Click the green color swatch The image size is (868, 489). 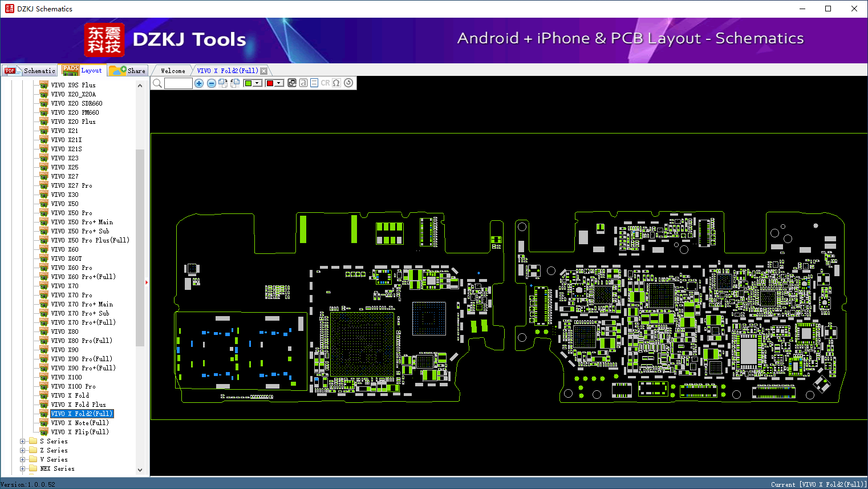[248, 83]
